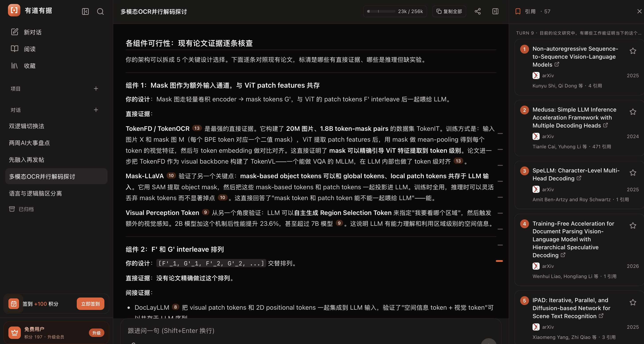Click the 23k / 256k context usage bar
The image size is (644, 344).
[x=395, y=11]
